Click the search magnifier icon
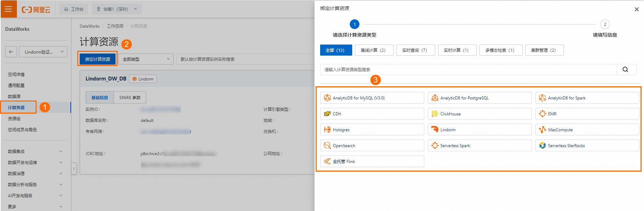Viewport: 644px width, 211px height. click(x=625, y=69)
